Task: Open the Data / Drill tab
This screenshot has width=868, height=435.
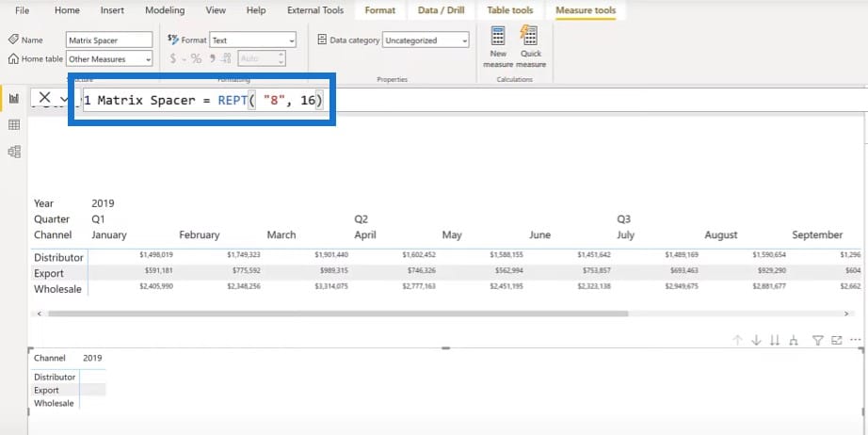Action: point(442,10)
